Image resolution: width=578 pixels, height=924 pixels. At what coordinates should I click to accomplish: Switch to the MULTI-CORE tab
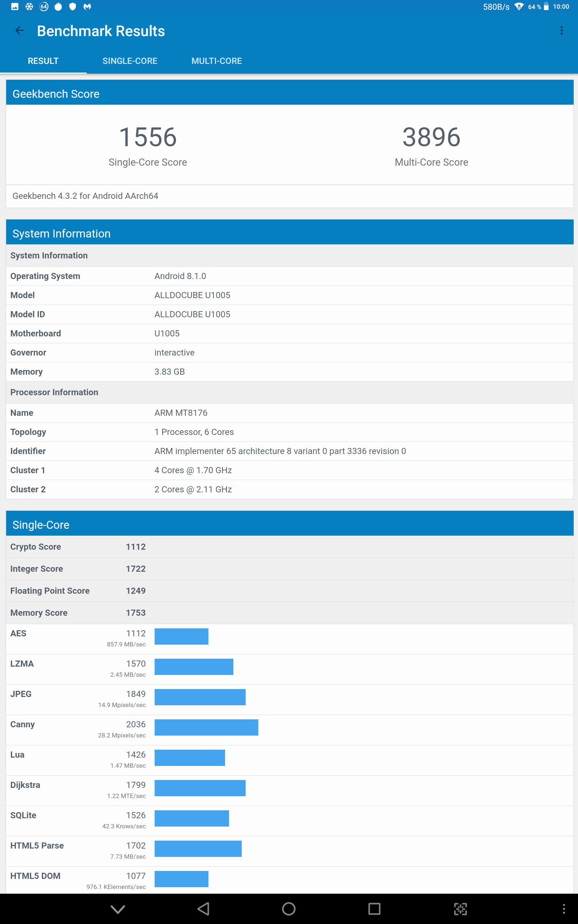click(x=217, y=61)
